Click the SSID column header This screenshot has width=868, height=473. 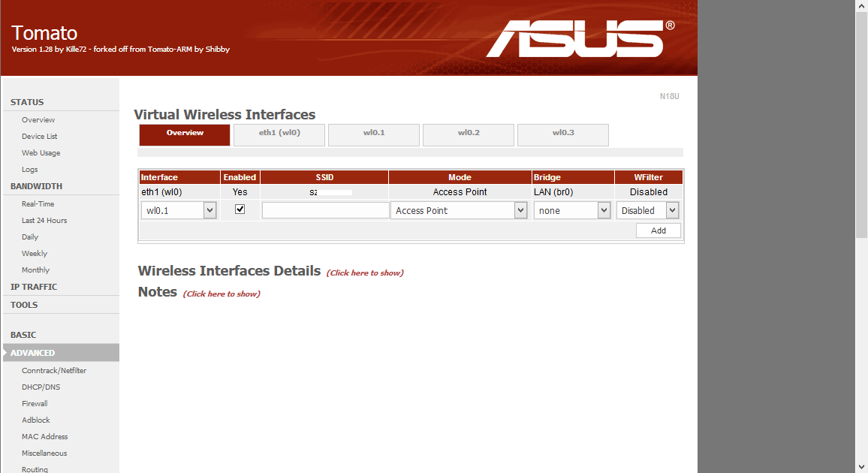pos(324,177)
